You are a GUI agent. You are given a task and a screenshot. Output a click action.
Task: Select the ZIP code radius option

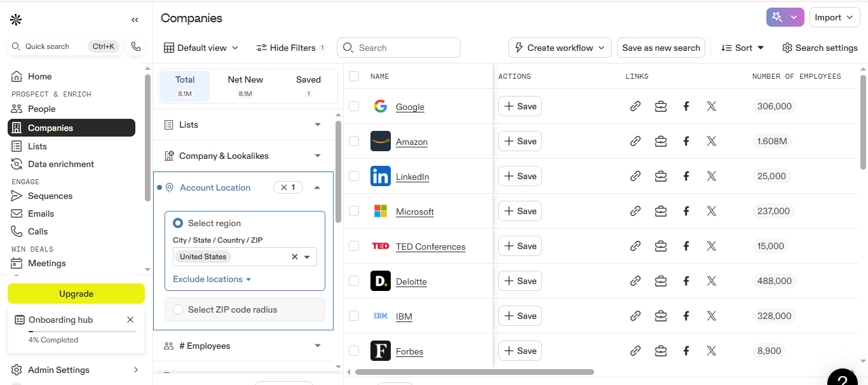click(178, 309)
